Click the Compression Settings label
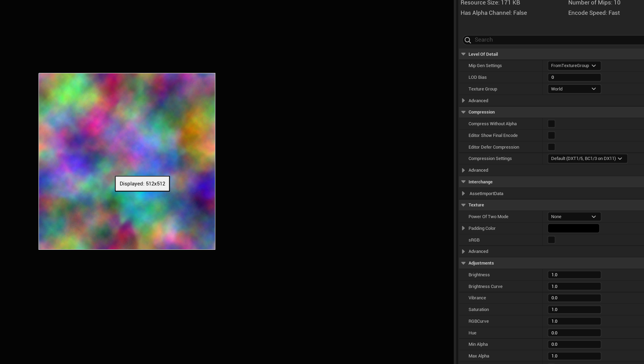 point(490,159)
